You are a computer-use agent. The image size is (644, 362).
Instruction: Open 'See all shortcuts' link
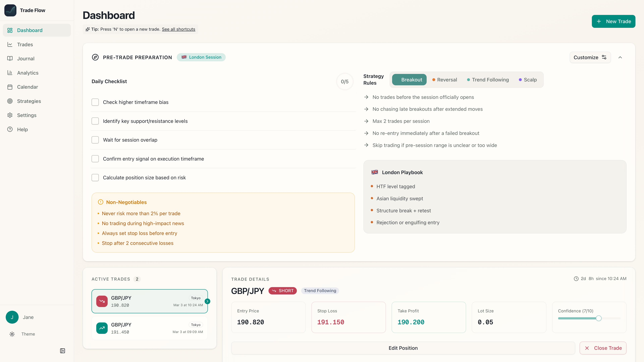click(x=178, y=29)
